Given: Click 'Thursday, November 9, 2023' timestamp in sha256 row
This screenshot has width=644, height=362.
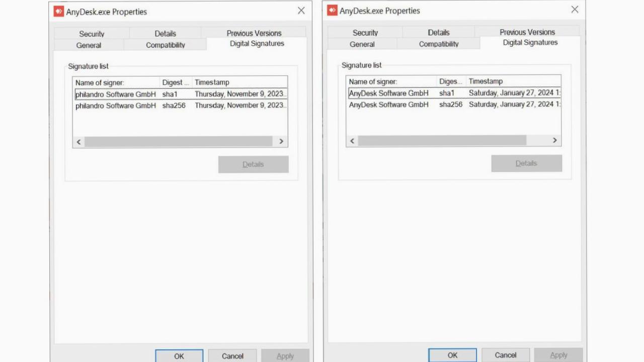Looking at the screenshot, I should (240, 106).
